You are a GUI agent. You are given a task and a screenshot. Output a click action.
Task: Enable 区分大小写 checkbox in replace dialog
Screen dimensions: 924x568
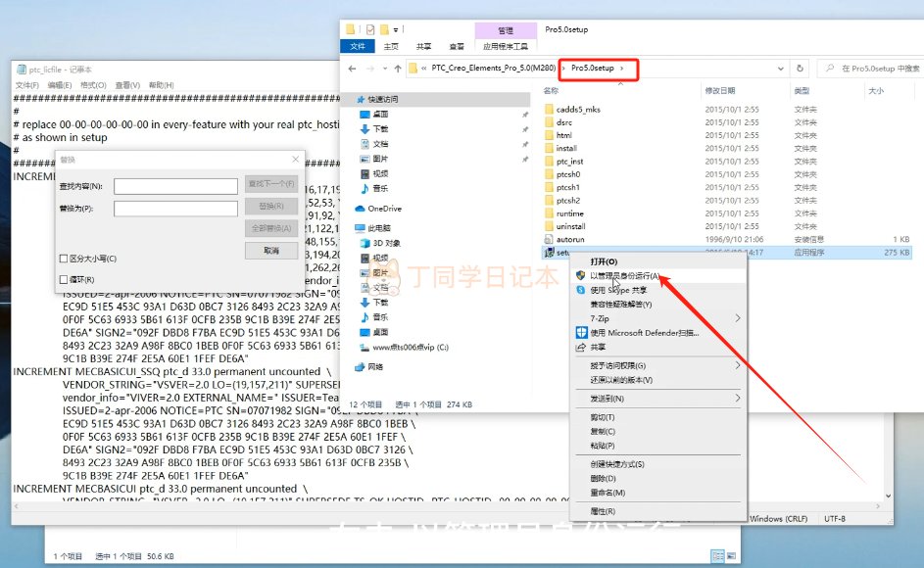click(64, 259)
